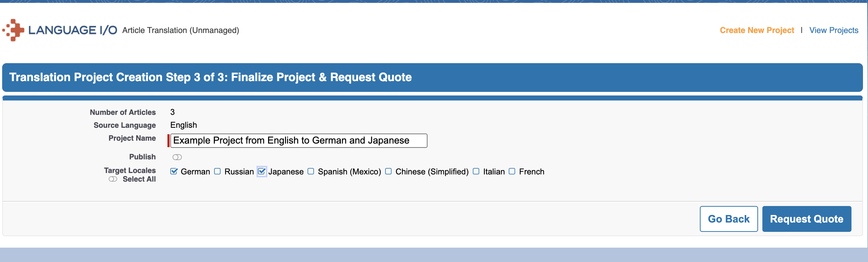Click the Article Translation (Unmanaged) title
This screenshot has width=868, height=262.
pyautogui.click(x=180, y=30)
